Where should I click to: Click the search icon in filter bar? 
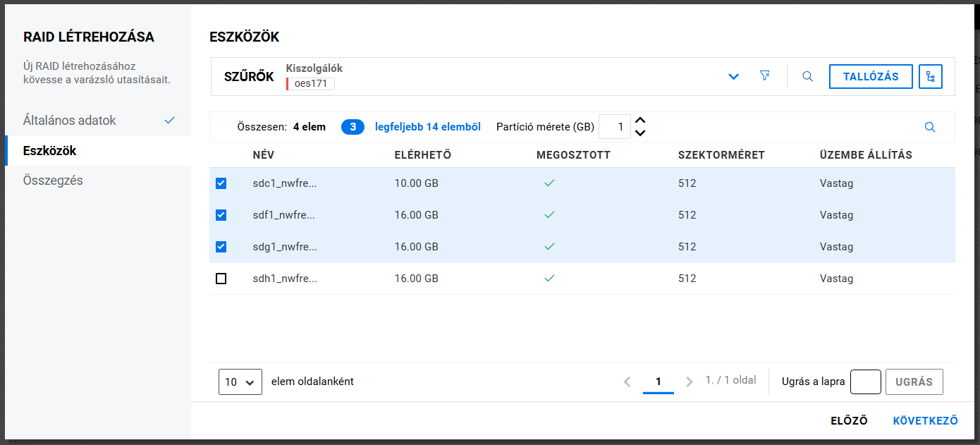(808, 76)
